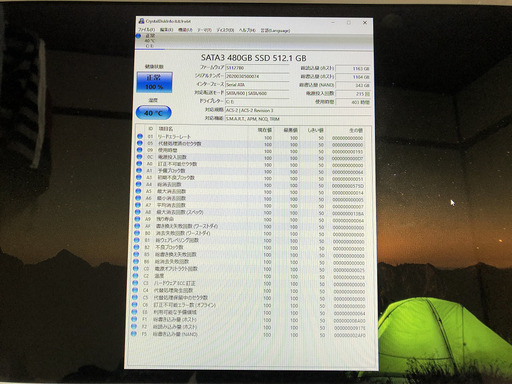The height and width of the screenshot is (384, 512).
Task: Click the SATA/600 transfer mode field
Action: 257,93
